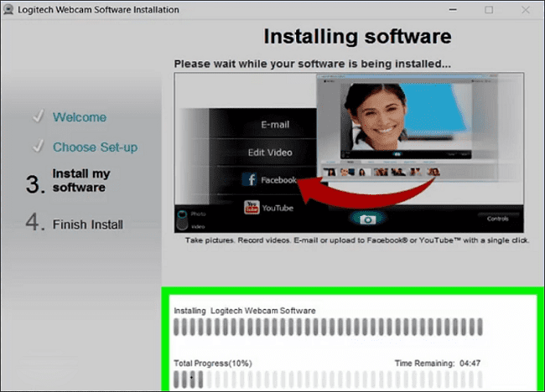Image resolution: width=545 pixels, height=392 pixels.
Task: Click the Total Progress(10%) label
Action: coord(213,364)
